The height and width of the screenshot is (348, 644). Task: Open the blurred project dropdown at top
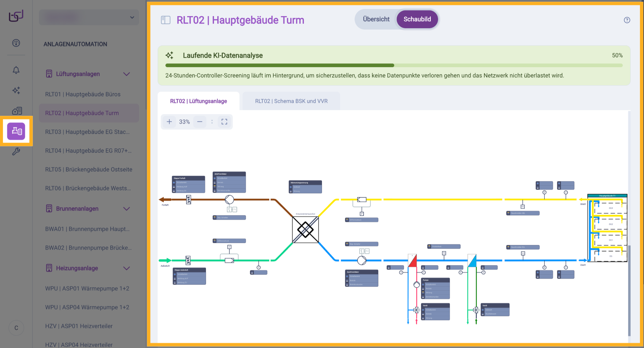89,17
